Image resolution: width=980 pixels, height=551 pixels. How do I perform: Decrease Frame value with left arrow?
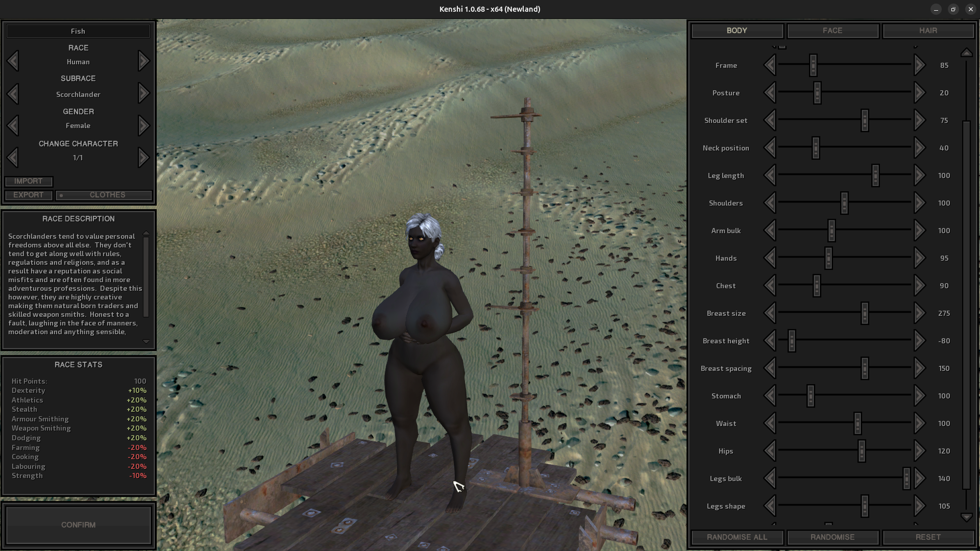coord(770,65)
